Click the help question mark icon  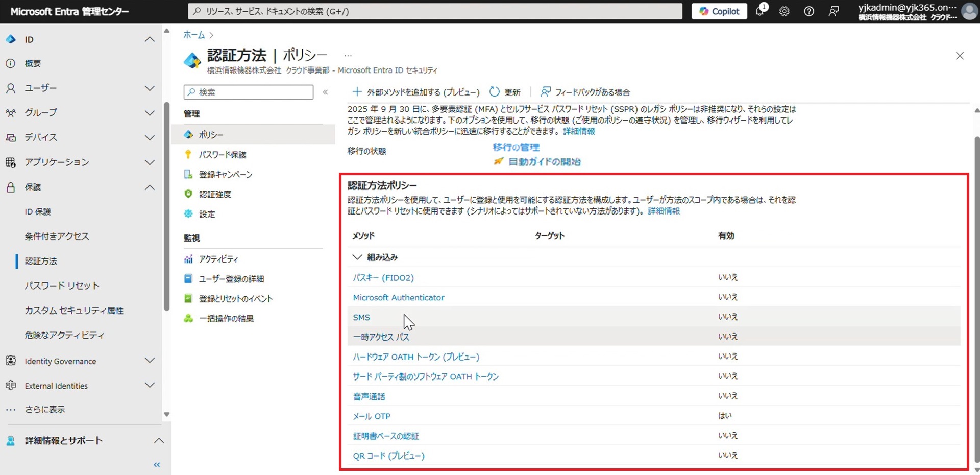pos(808,11)
